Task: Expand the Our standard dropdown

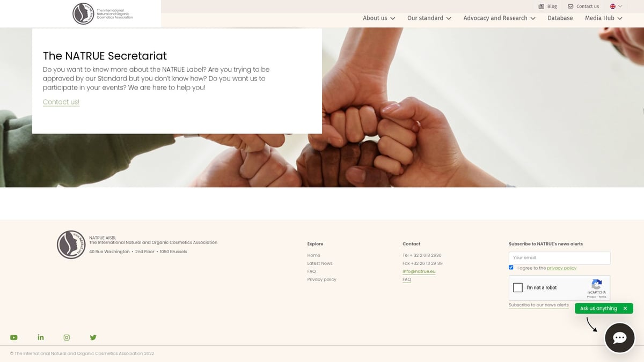Action: tap(429, 18)
